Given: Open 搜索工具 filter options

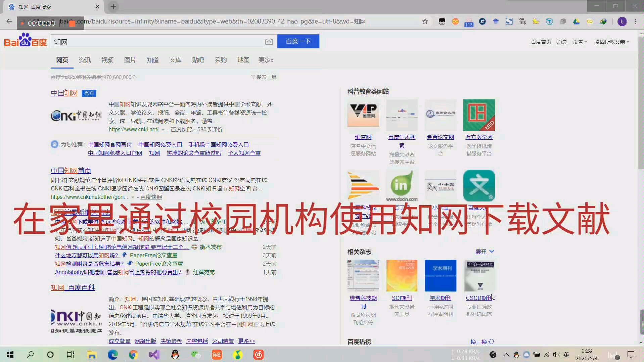Looking at the screenshot, I should pos(264,77).
